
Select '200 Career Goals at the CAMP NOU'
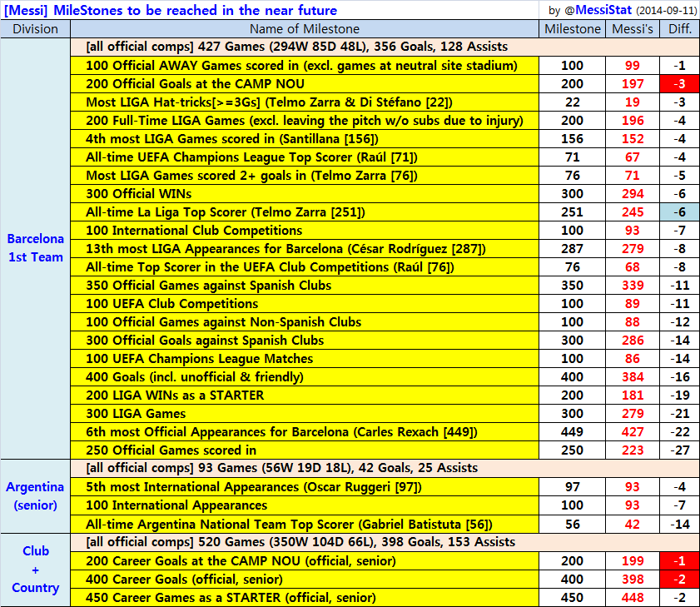click(305, 561)
